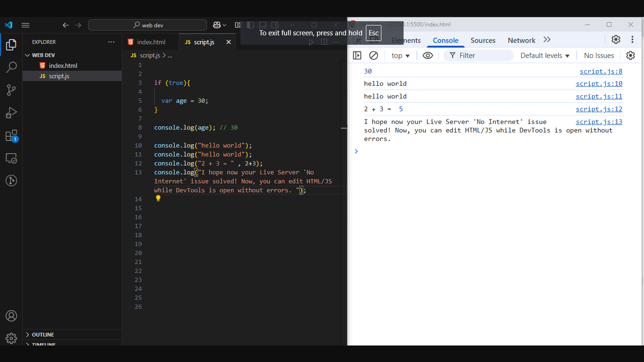Open the Network DevTools tab
Image resolution: width=644 pixels, height=362 pixels.
pyautogui.click(x=521, y=41)
